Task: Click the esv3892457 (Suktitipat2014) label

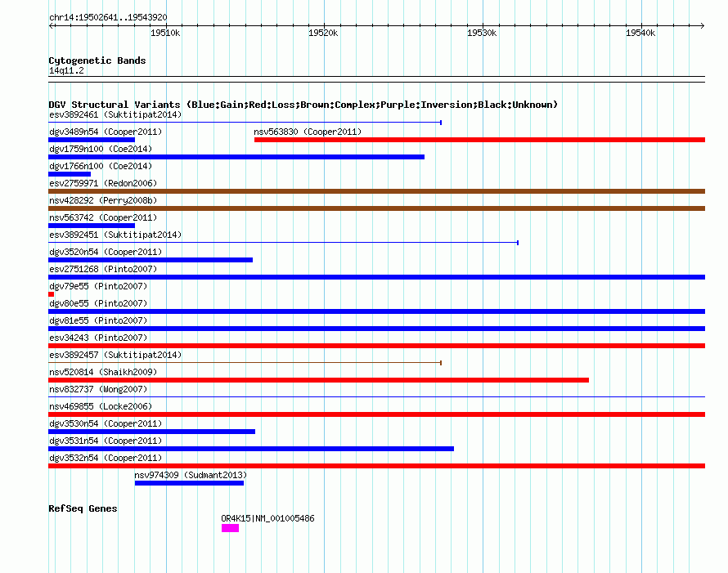Action: coord(115,355)
